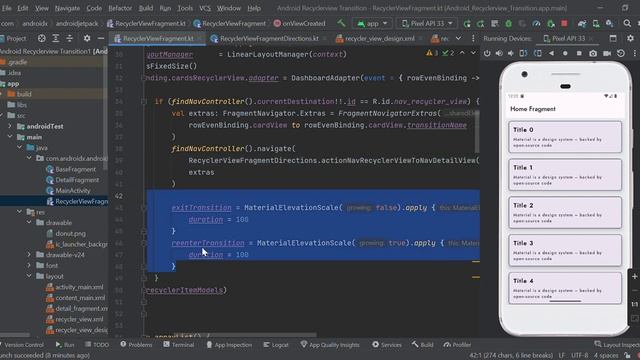Open editor tabs more options menu
The image size is (640, 360).
point(473,38)
